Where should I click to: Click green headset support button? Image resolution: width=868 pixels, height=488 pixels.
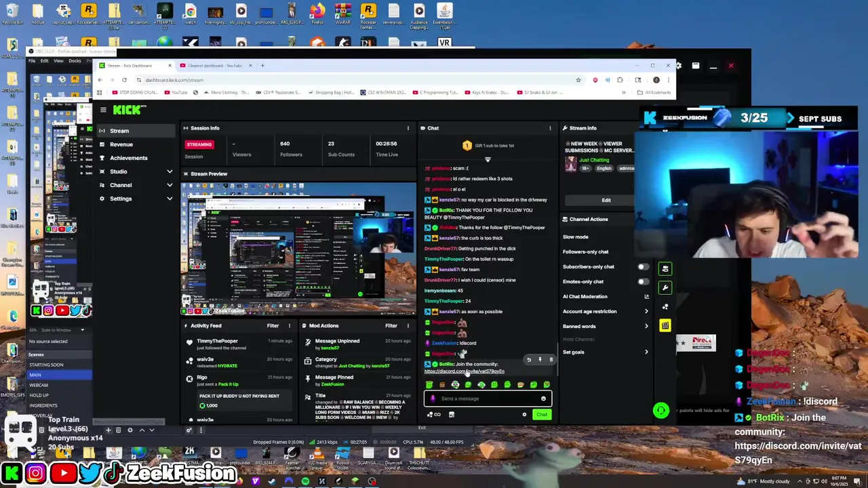coord(661,410)
